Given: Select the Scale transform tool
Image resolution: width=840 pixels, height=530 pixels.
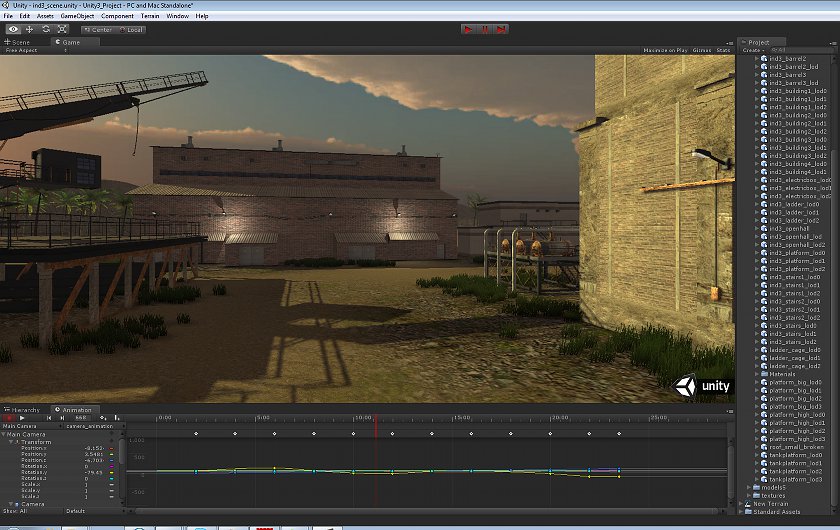Looking at the screenshot, I should [x=62, y=29].
